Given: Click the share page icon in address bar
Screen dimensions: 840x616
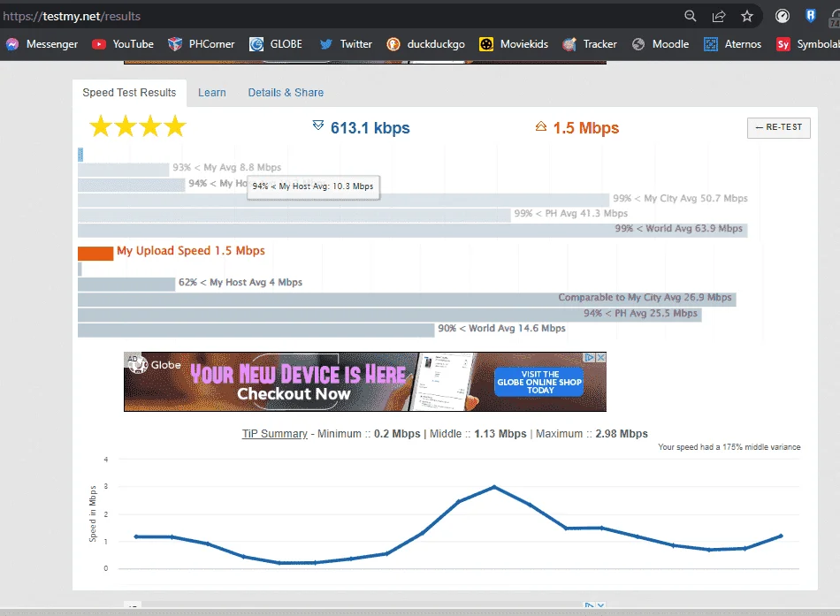Looking at the screenshot, I should (718, 16).
